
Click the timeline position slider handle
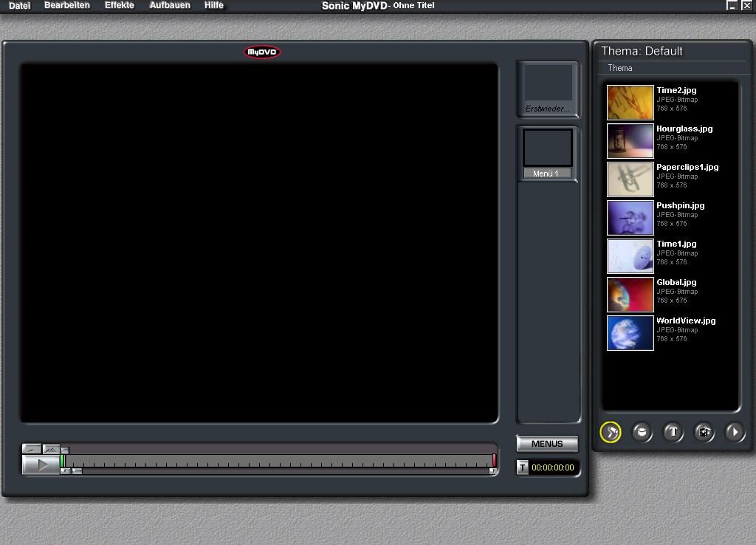(x=65, y=450)
